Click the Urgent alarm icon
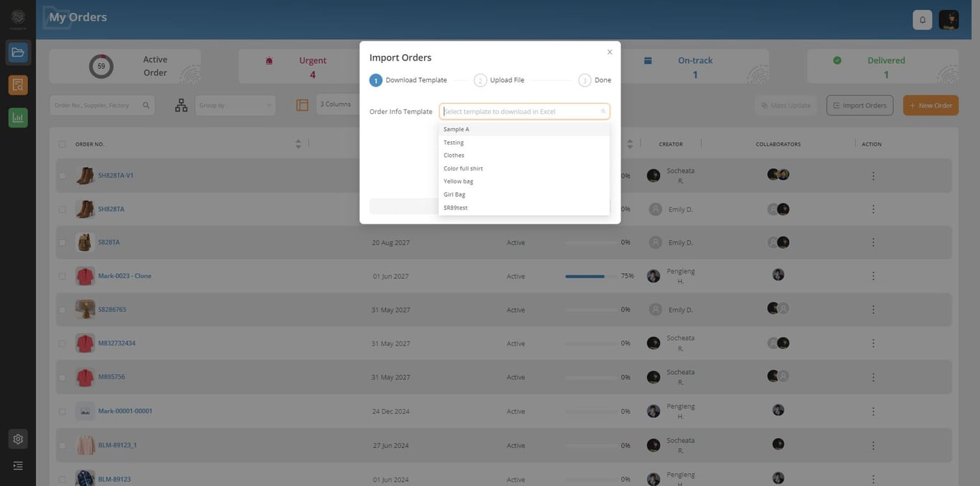980x486 pixels. tap(269, 61)
